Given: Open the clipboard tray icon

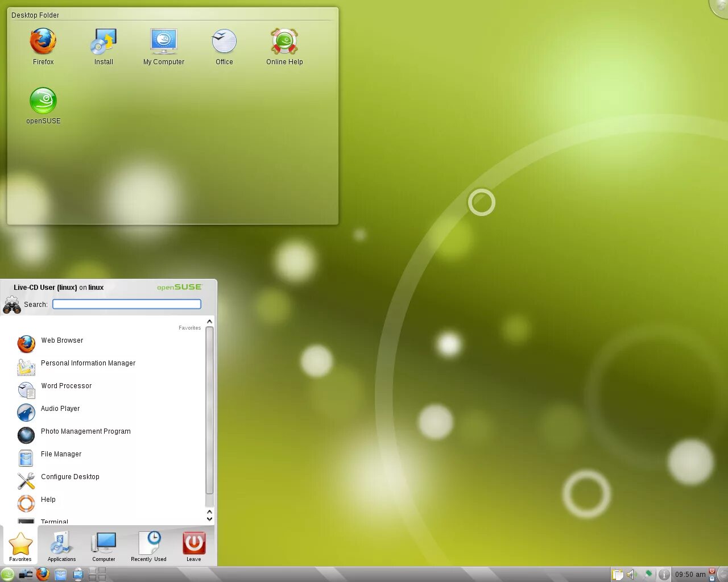Looking at the screenshot, I should pos(618,575).
